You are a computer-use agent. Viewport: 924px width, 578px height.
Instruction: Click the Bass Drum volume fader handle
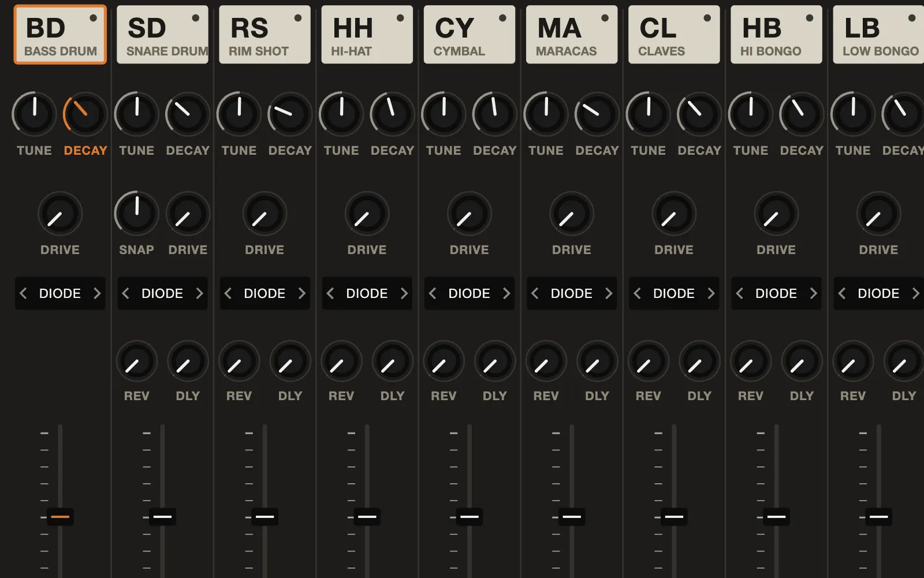(x=60, y=516)
